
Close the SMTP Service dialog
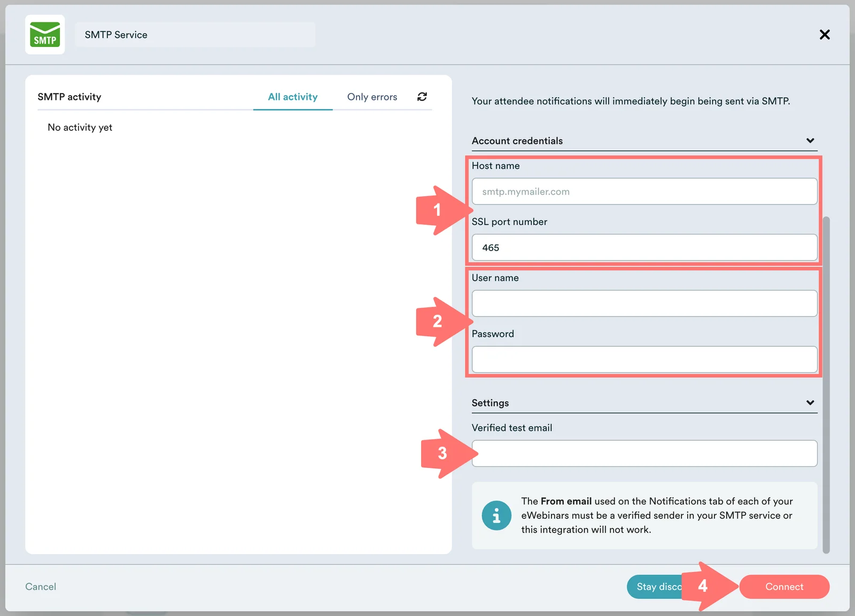click(x=825, y=35)
